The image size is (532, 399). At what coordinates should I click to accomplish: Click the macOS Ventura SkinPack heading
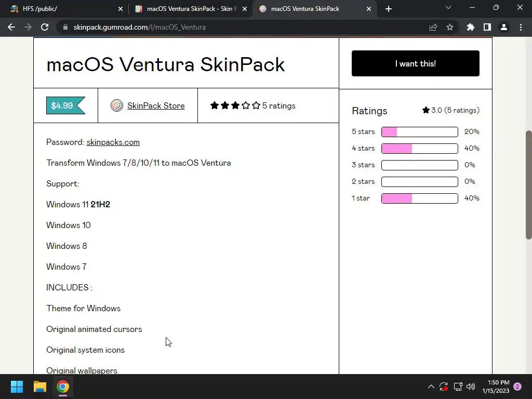(x=166, y=64)
